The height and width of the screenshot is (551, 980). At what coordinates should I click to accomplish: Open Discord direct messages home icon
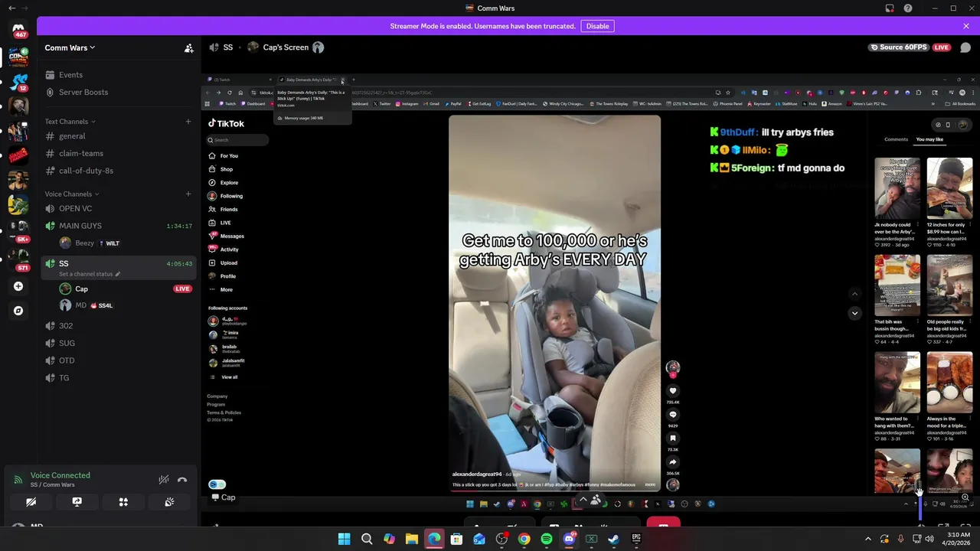(18, 31)
